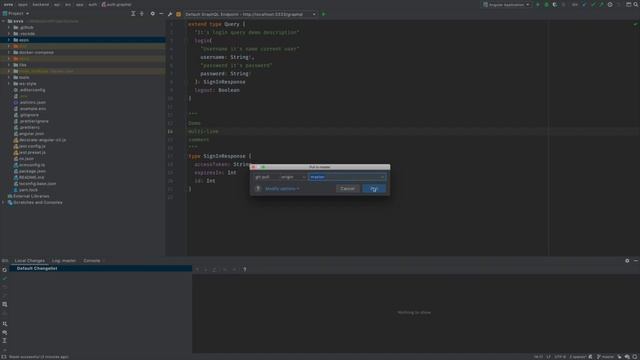
Task: Click the commit checkmark in Git panel
Action: coord(4,278)
